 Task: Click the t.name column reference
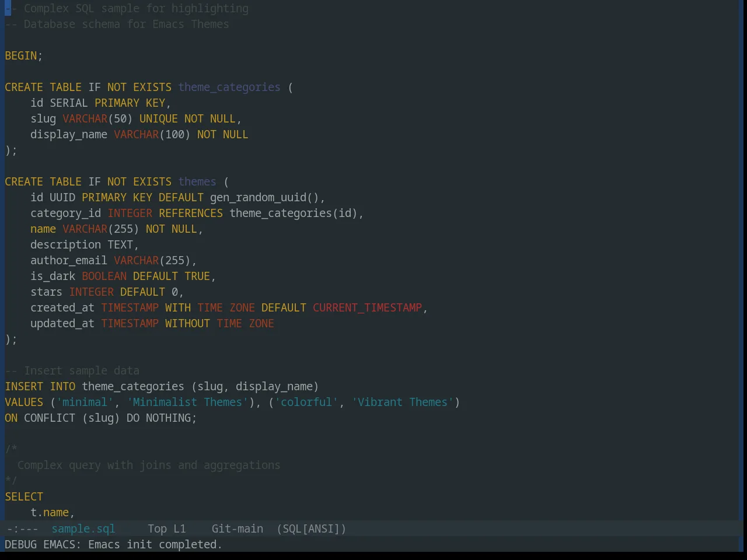50,513
